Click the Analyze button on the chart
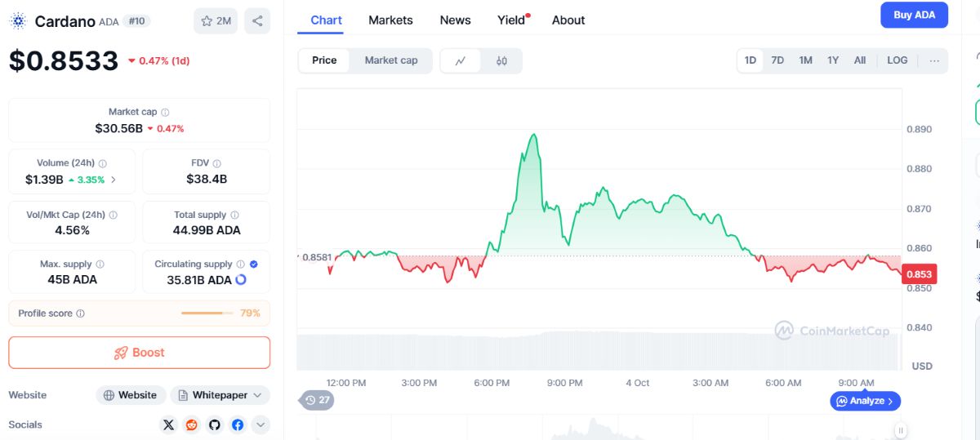980x440 pixels. 866,401
